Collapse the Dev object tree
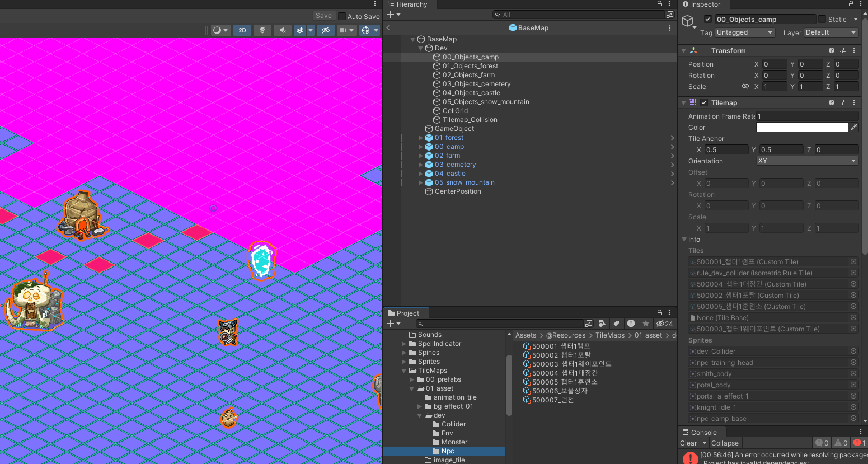The height and width of the screenshot is (464, 868). click(421, 48)
